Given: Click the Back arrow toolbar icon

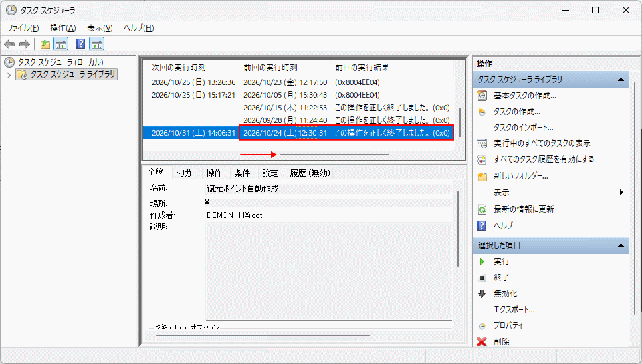Looking at the screenshot, I should pos(9,44).
